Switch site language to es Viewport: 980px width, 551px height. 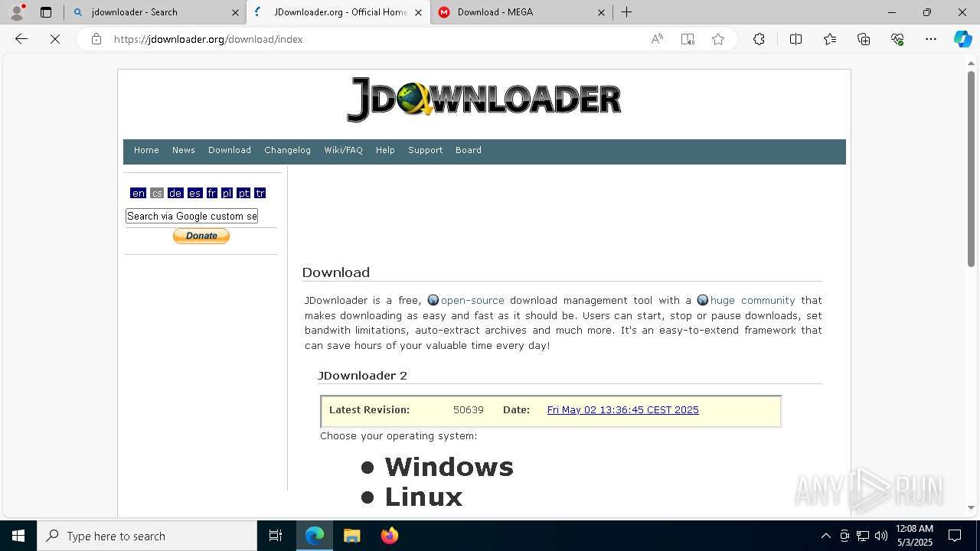pyautogui.click(x=195, y=193)
